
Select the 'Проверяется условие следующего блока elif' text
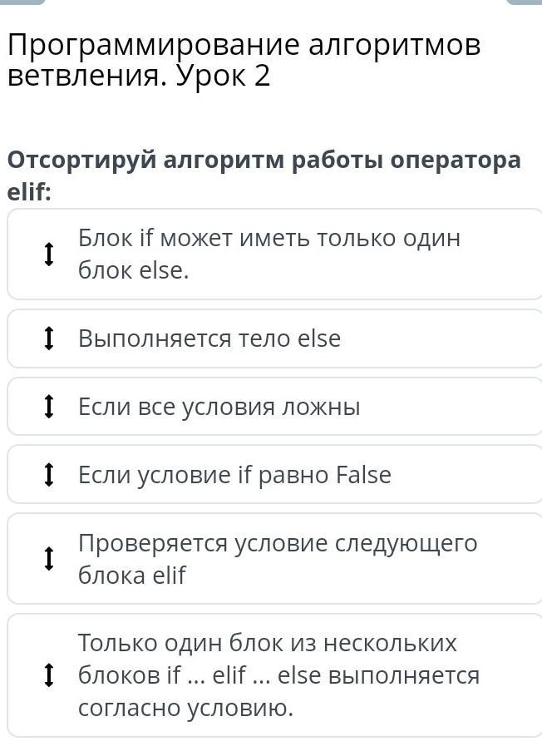pyautogui.click(x=277, y=559)
